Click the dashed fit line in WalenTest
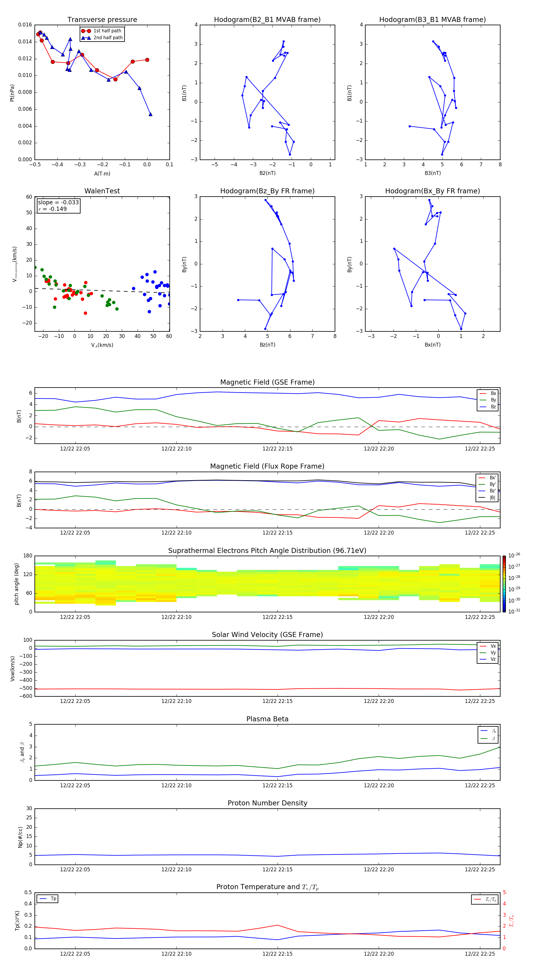This screenshot has width=535, height=980. coord(102,290)
